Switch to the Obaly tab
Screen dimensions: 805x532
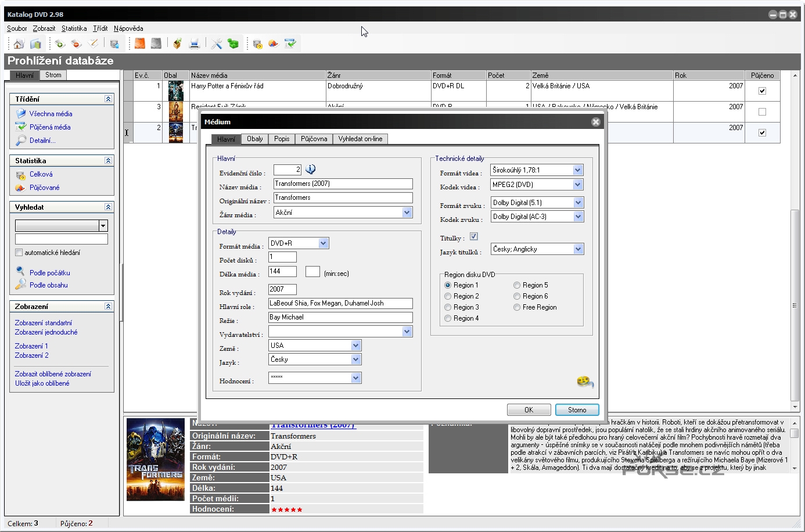(x=255, y=139)
